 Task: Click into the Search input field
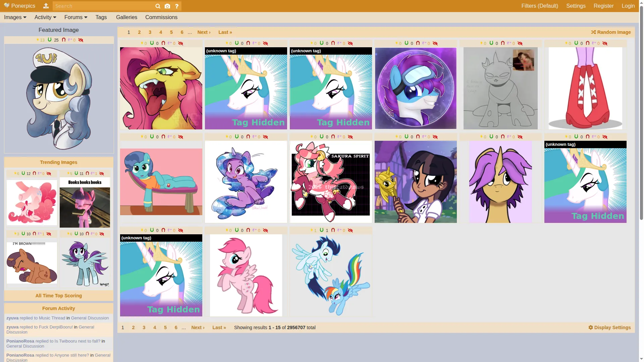pos(103,6)
